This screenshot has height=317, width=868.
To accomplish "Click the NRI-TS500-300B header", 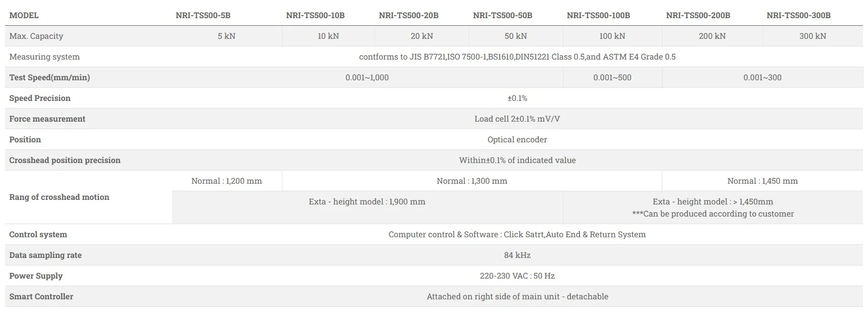I will (x=798, y=15).
